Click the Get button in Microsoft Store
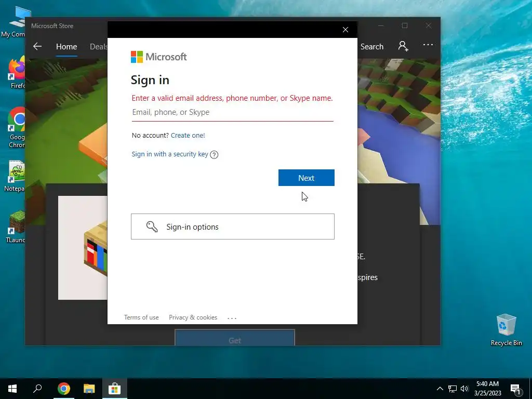 tap(235, 338)
